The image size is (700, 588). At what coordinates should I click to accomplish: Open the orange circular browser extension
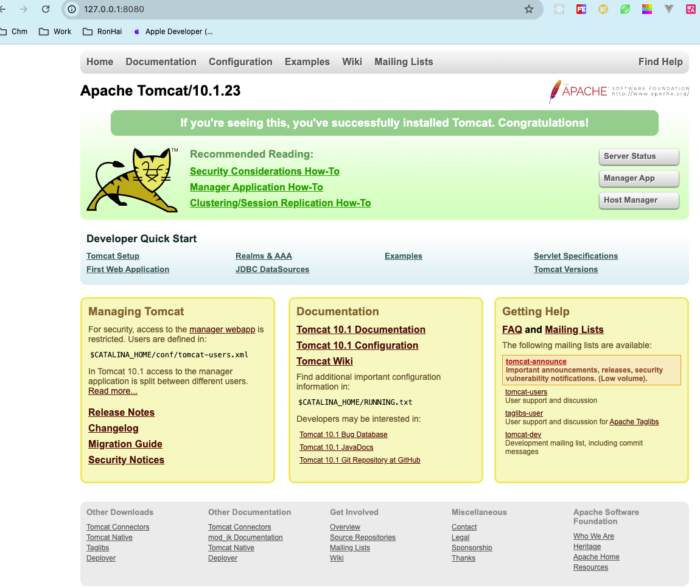coord(603,9)
